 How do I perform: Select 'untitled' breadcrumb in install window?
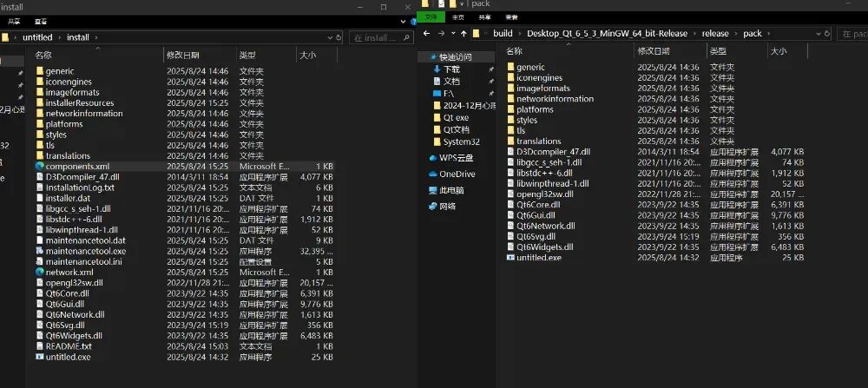37,37
